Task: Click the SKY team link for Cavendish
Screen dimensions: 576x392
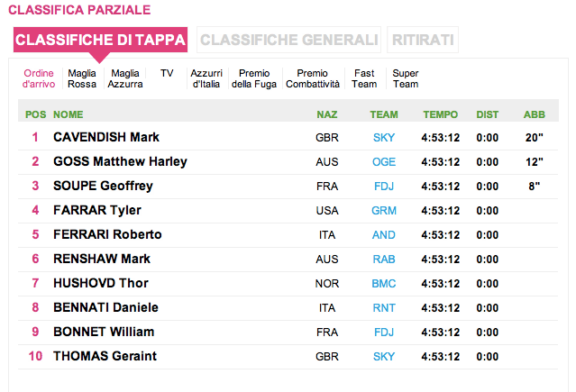Action: pos(384,138)
